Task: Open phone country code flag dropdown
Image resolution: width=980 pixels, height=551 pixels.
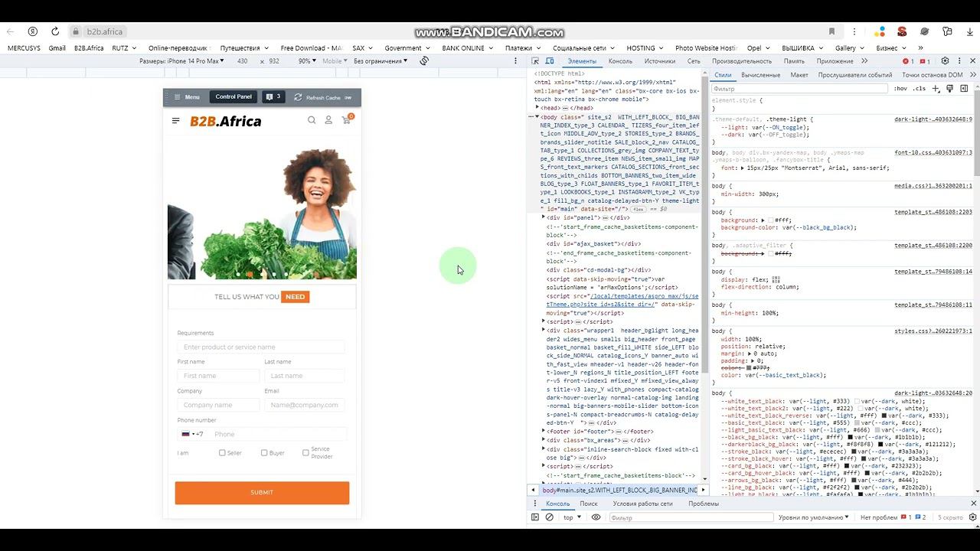Action: [x=188, y=434]
